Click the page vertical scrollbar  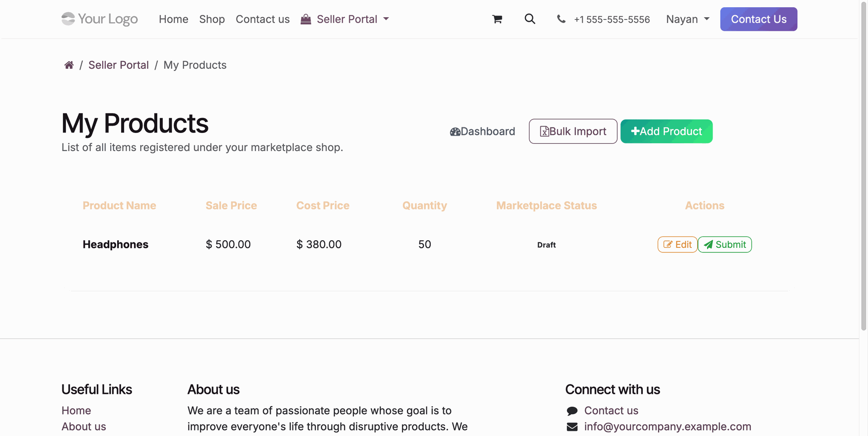point(863,166)
